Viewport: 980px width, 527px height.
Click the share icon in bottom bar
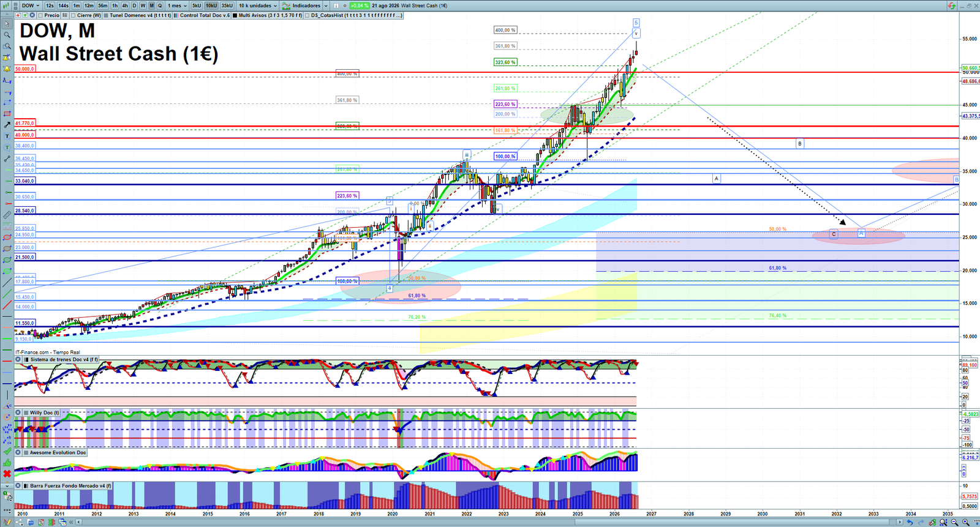coord(20,522)
